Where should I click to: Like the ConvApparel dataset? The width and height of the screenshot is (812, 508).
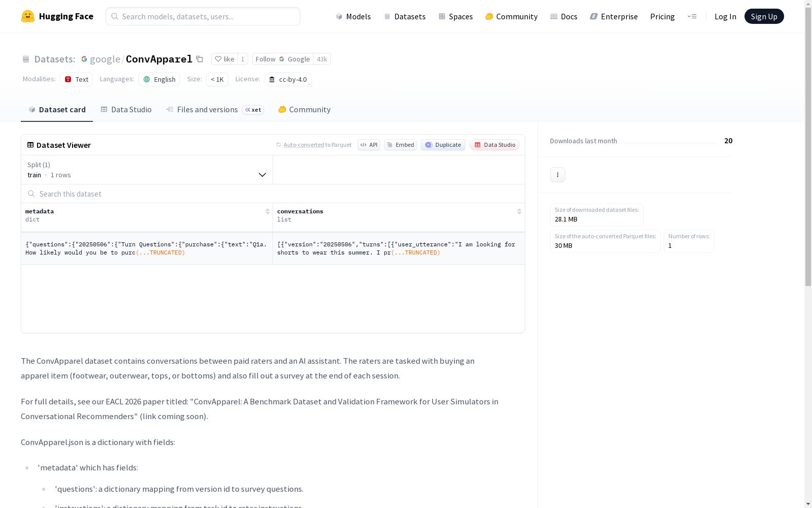tap(224, 59)
